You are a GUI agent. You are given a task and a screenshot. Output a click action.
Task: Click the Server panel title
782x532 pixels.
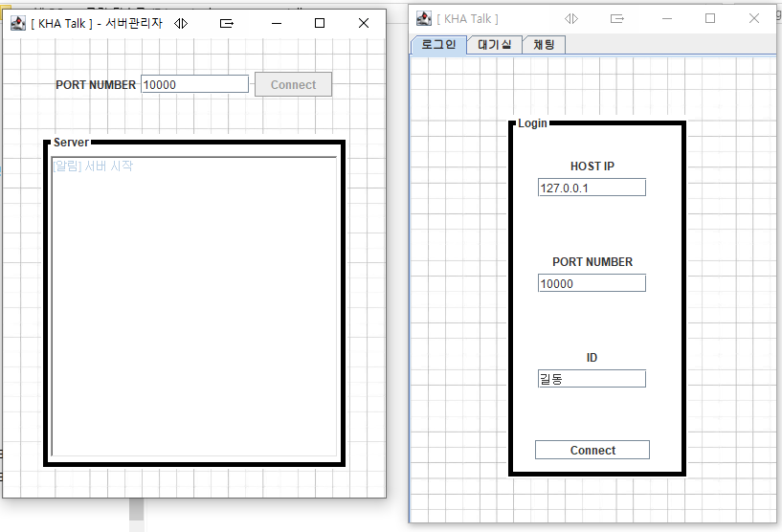click(x=71, y=143)
